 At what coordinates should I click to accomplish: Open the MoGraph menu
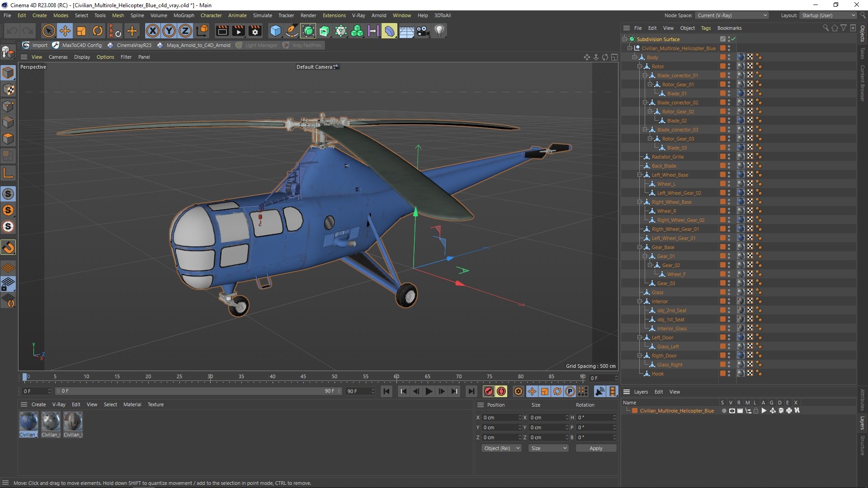click(184, 15)
